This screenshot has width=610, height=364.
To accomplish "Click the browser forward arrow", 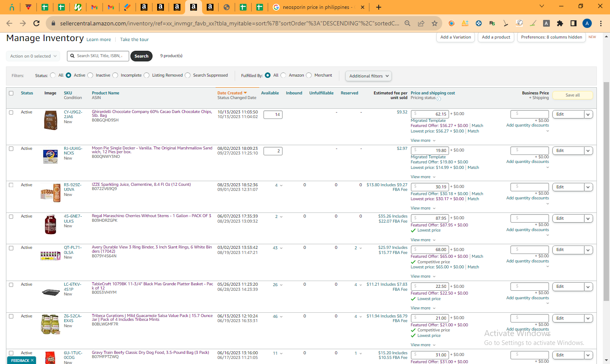I will coord(23,23).
